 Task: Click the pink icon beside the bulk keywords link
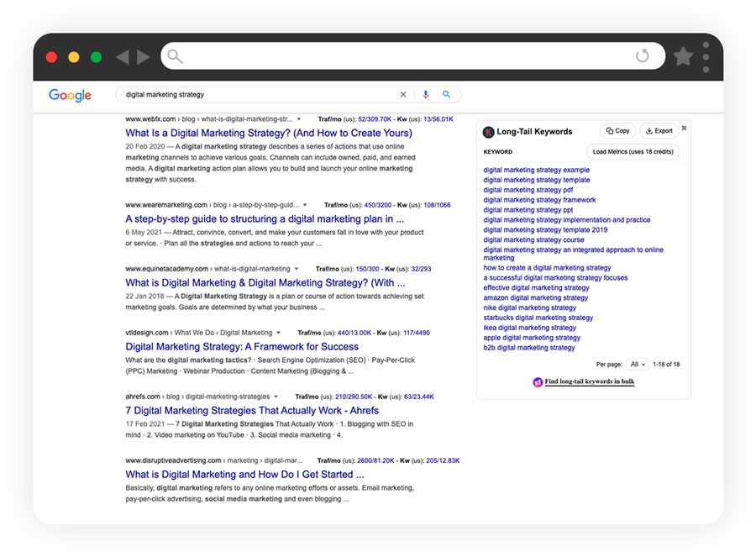[x=538, y=381]
